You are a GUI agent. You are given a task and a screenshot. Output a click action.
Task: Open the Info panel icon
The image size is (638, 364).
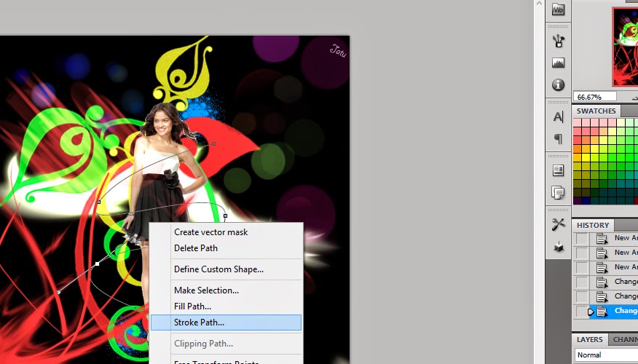coord(558,84)
